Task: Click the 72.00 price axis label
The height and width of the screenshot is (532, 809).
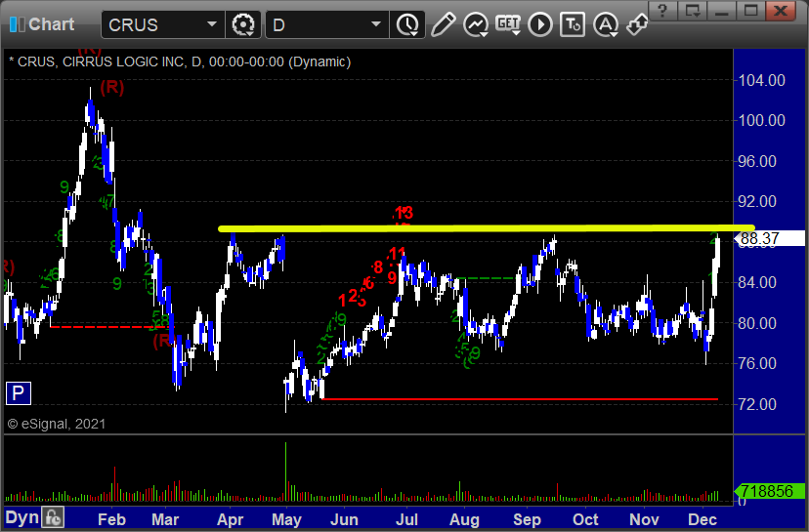Action: click(x=757, y=404)
